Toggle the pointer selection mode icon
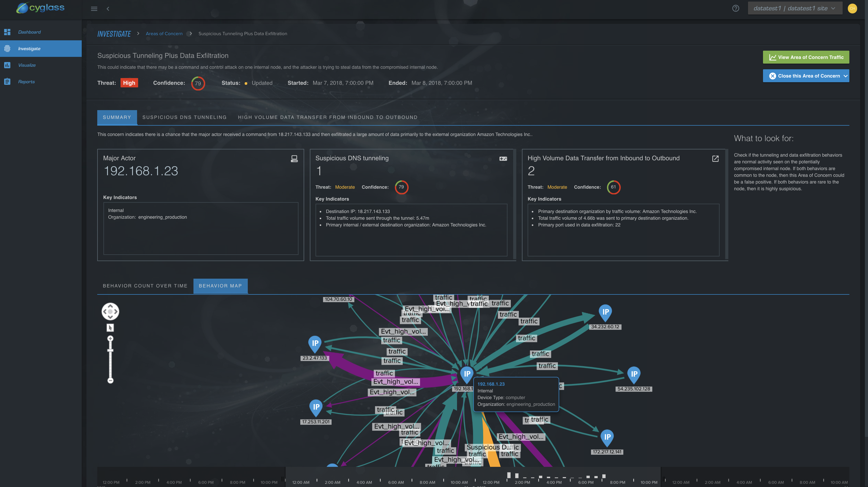868x487 pixels. [x=110, y=328]
